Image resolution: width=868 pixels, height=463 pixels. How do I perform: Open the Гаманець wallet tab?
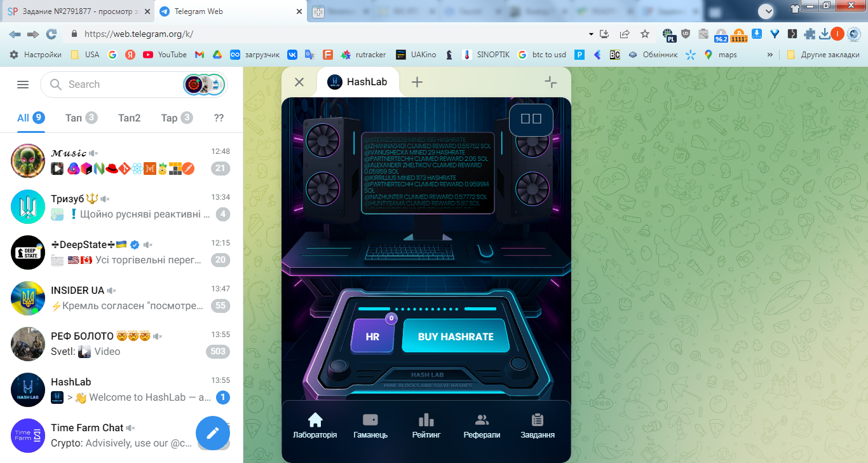pyautogui.click(x=370, y=426)
